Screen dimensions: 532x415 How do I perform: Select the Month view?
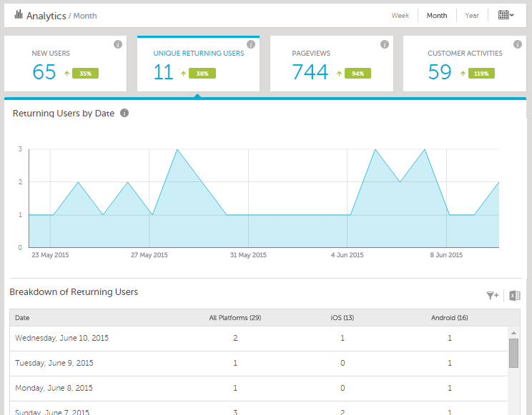pos(437,16)
